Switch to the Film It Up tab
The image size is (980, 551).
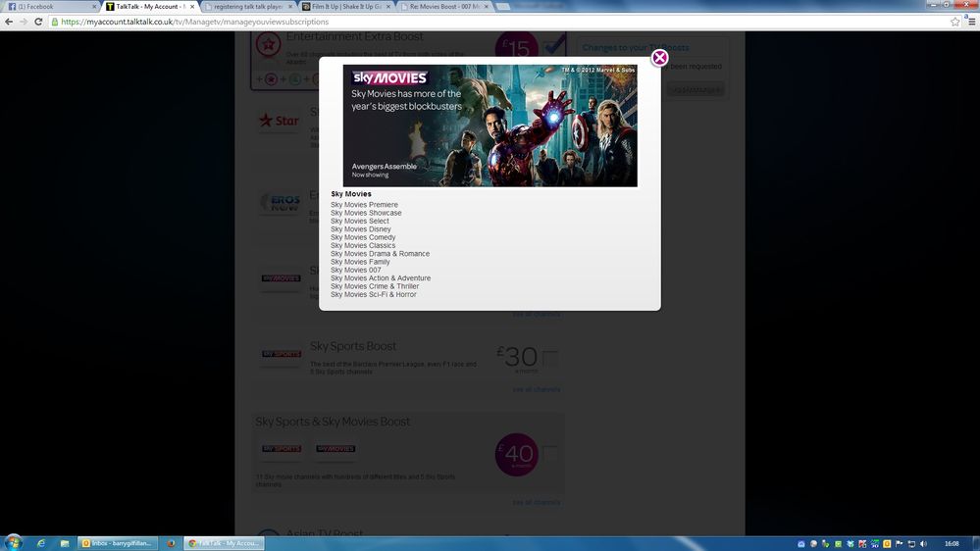coord(345,6)
